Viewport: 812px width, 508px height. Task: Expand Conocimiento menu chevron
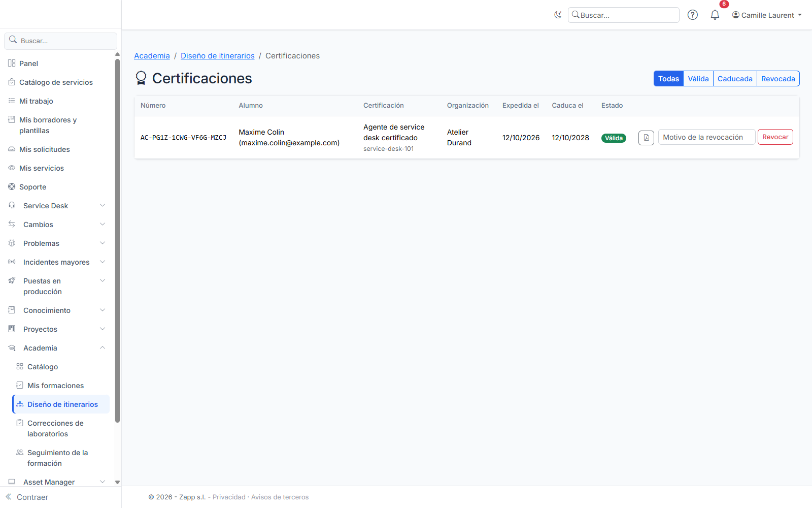click(103, 310)
